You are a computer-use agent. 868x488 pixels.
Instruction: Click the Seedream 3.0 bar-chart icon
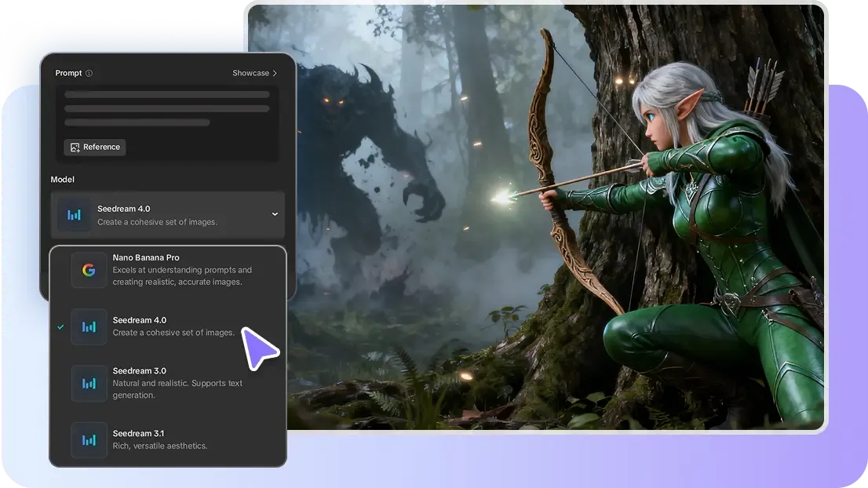[x=89, y=383]
